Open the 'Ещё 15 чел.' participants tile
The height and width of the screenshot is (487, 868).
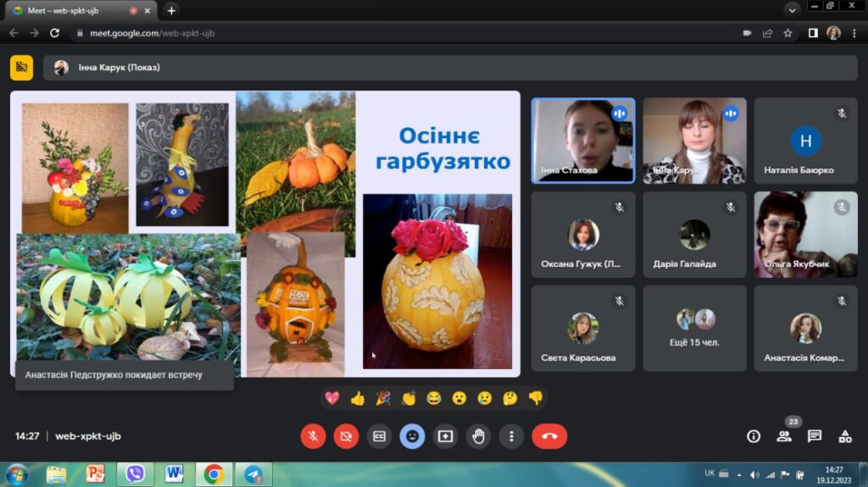694,328
